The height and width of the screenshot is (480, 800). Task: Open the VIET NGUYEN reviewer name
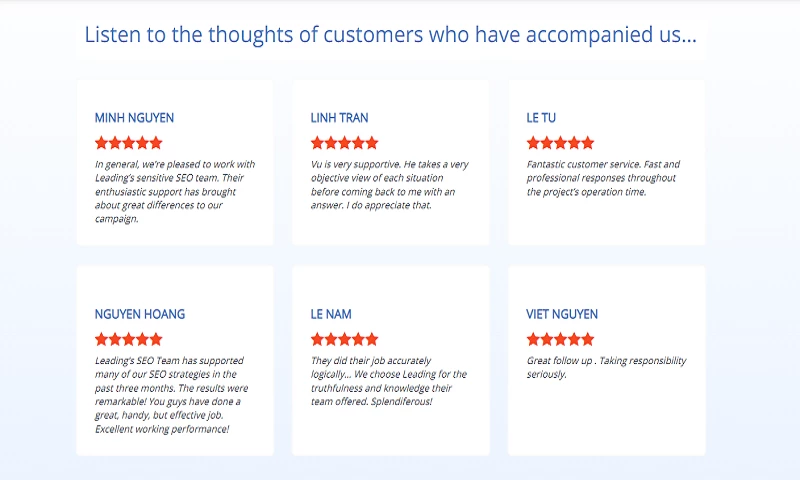click(562, 314)
